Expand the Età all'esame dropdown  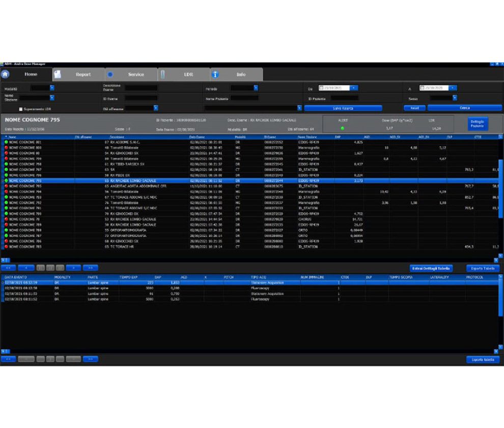pos(156,108)
